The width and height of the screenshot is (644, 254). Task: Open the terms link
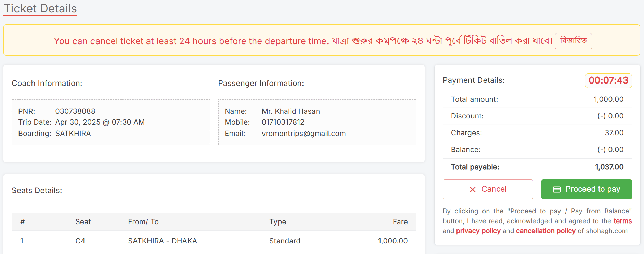tap(622, 221)
